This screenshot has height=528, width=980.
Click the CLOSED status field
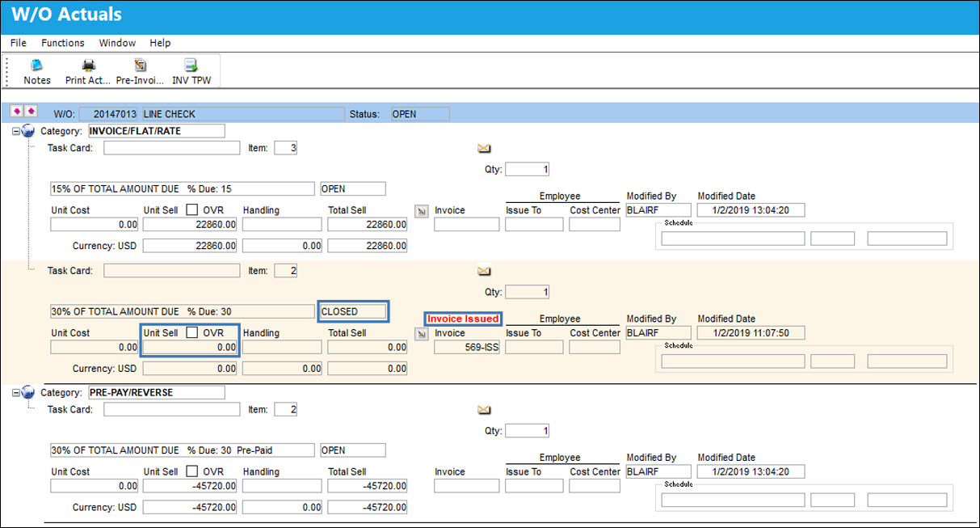(353, 311)
